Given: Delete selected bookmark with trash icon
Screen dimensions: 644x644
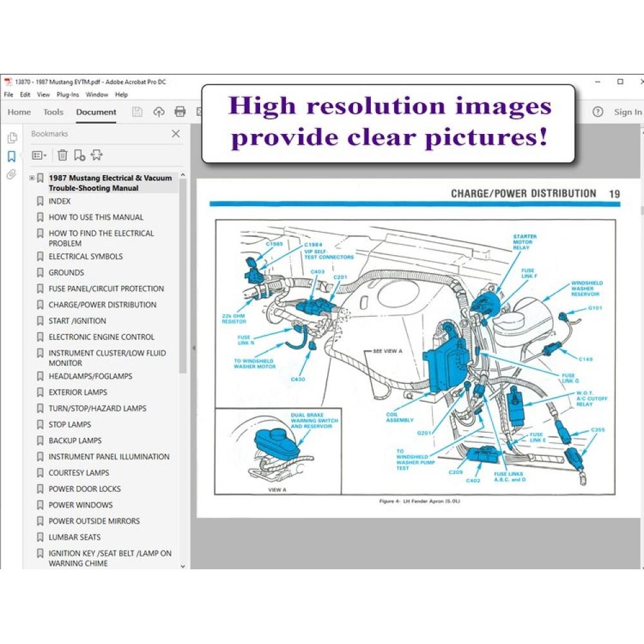Looking at the screenshot, I should click(x=62, y=155).
